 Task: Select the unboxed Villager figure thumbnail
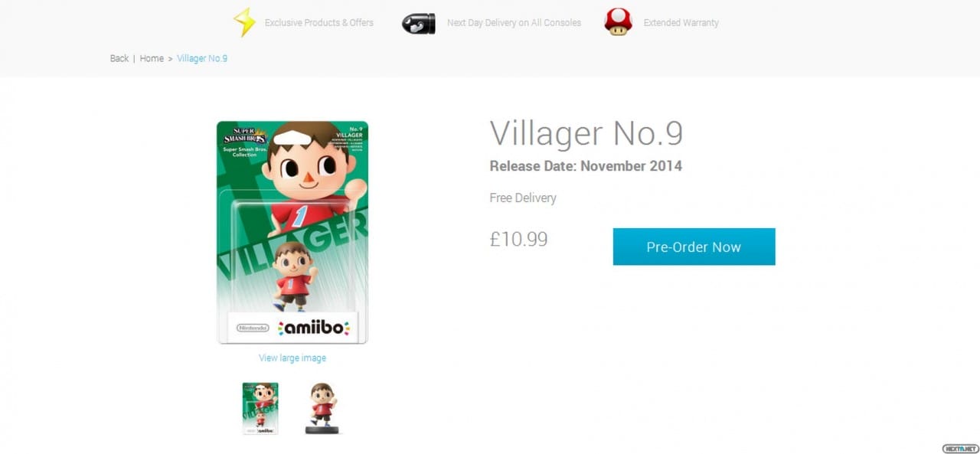322,409
